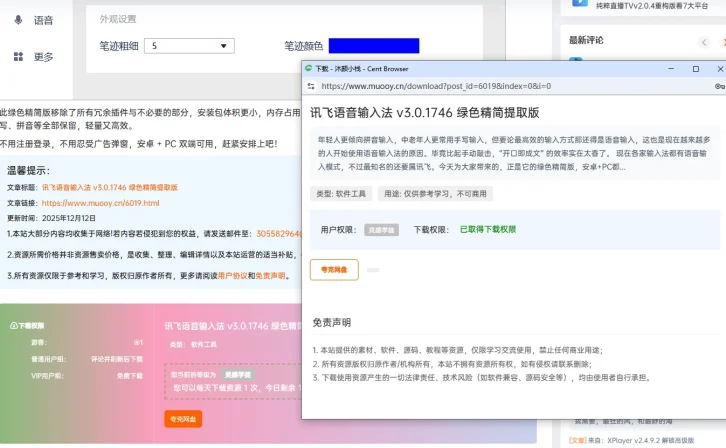Screen dimensions: 726x448
Task: Open the 笔迹粗细 dropdown
Action: (x=189, y=46)
